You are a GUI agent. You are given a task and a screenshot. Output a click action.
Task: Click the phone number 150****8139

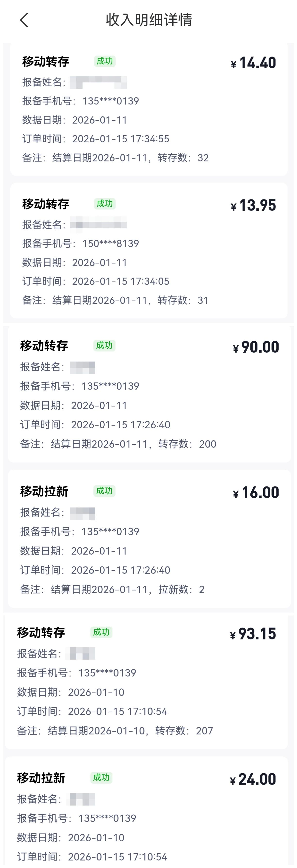click(111, 244)
